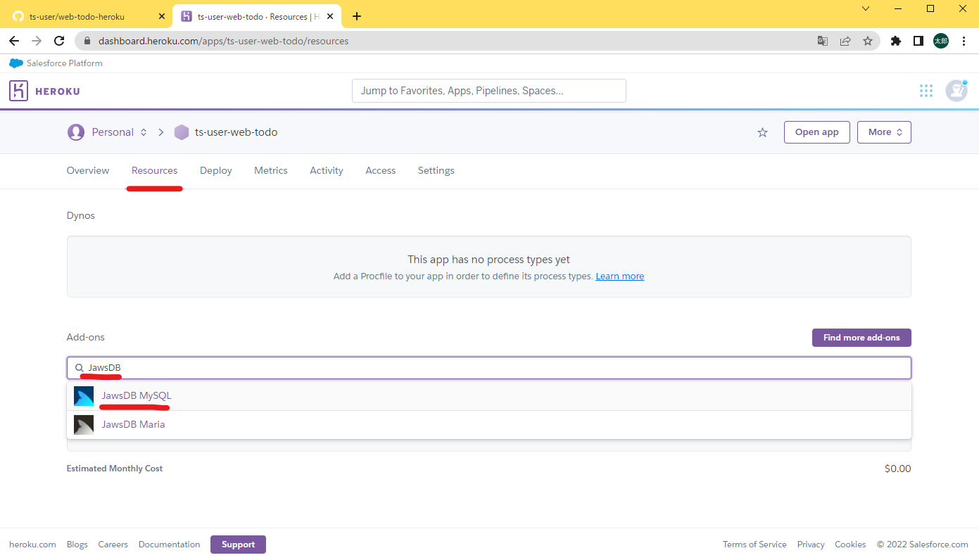
Task: Open a new browser tab
Action: (357, 16)
